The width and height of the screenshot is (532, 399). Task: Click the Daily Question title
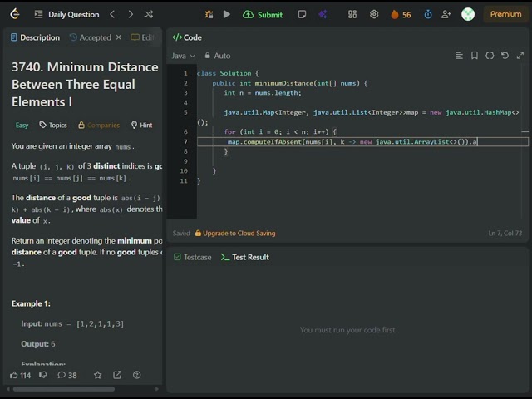74,15
